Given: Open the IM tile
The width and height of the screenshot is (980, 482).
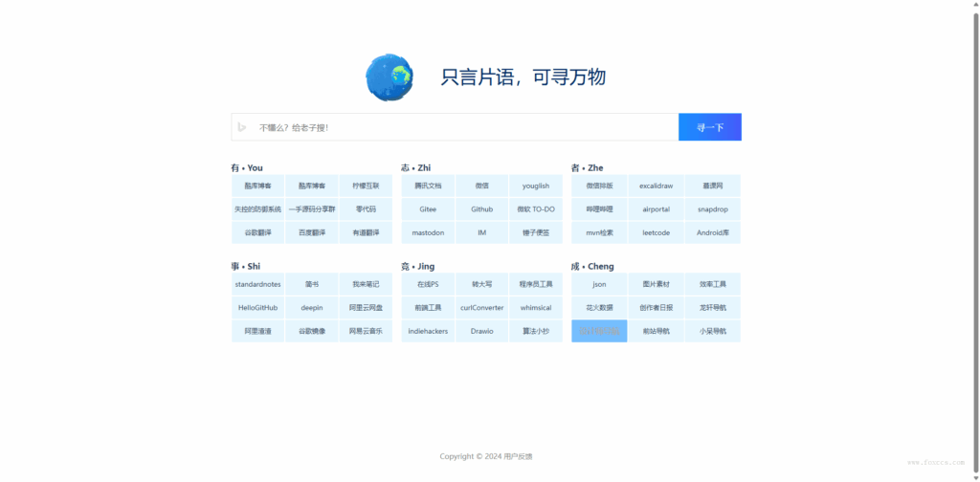Looking at the screenshot, I should 482,233.
